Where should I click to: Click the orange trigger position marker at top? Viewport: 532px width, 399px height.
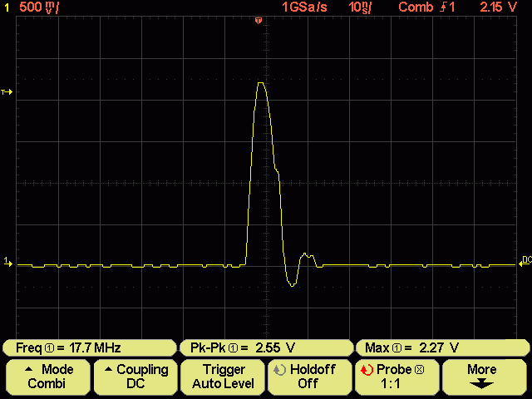259,21
